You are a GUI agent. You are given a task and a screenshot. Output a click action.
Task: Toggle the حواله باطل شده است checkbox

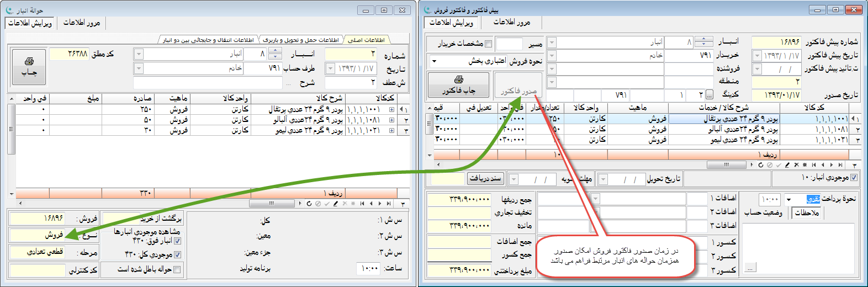click(177, 269)
